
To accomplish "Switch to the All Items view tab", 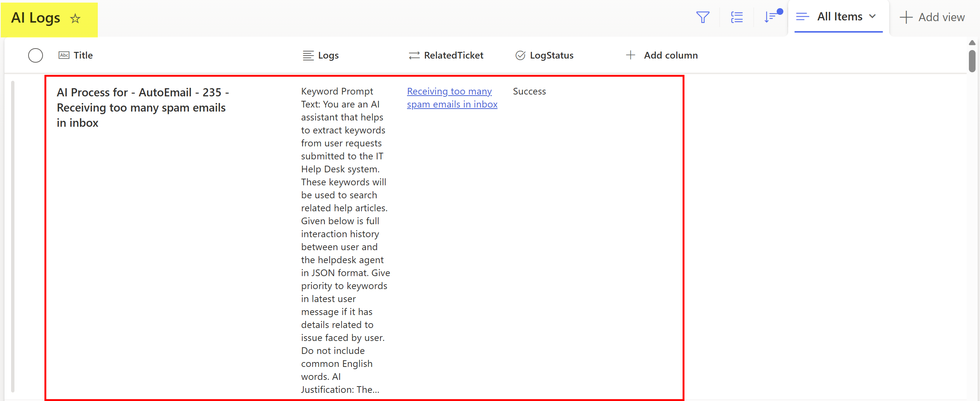I will (839, 17).
